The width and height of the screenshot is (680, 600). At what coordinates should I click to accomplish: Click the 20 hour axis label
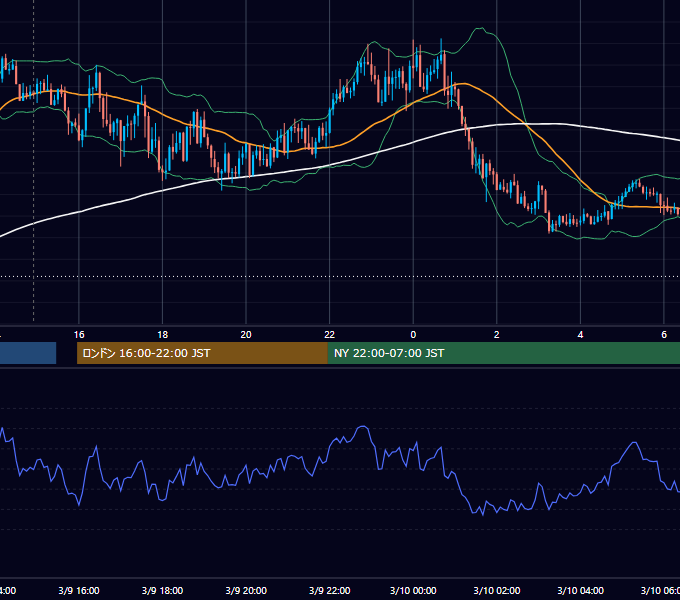246,335
